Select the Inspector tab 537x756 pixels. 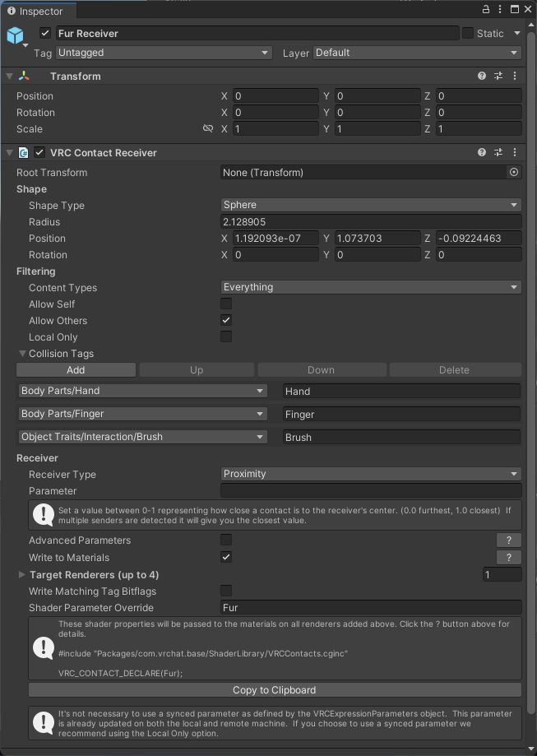39,11
